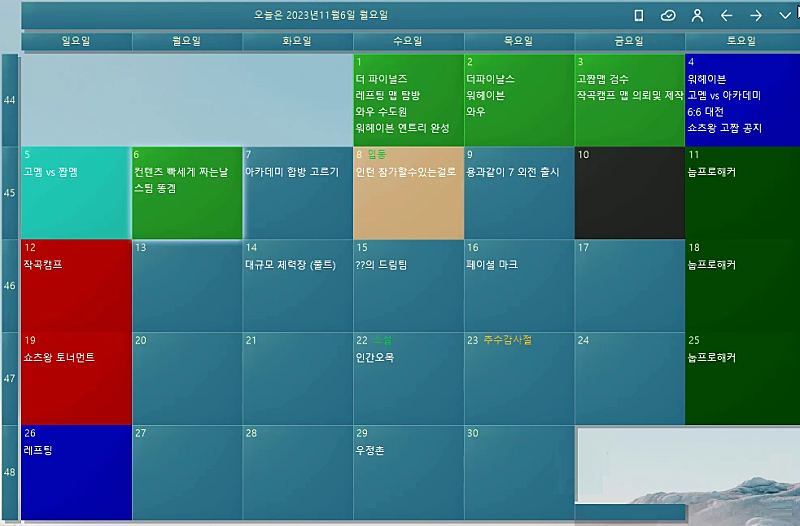Select week number 46
The width and height of the screenshot is (800, 526).
[x=10, y=286]
